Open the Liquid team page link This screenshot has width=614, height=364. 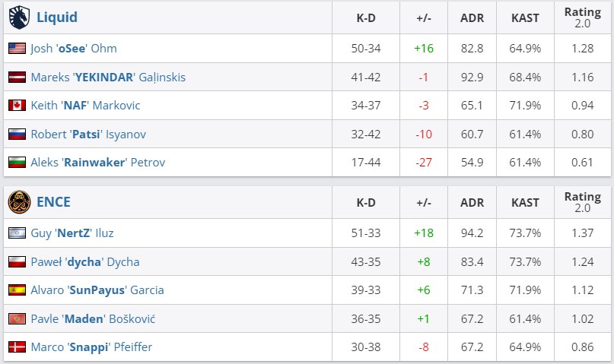click(x=57, y=17)
